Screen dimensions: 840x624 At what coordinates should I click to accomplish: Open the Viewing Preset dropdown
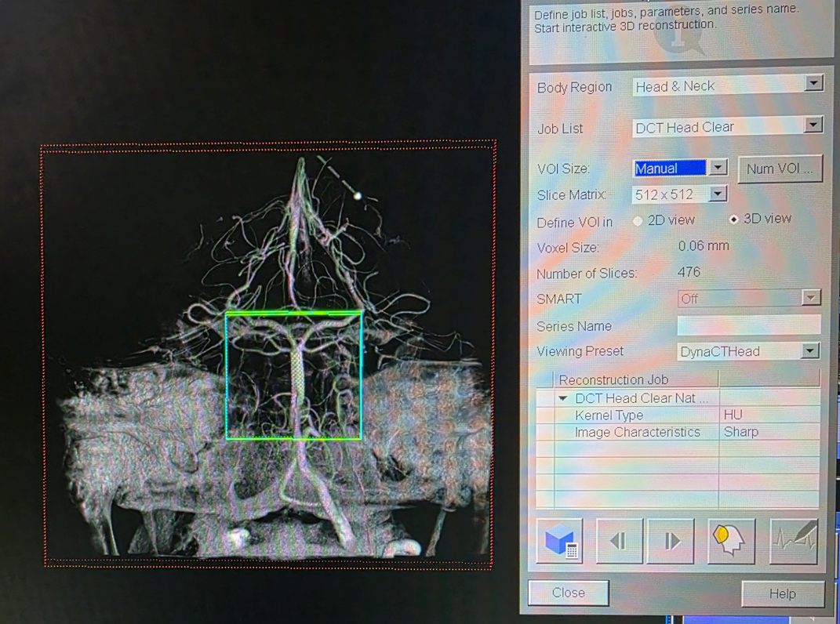click(x=810, y=350)
